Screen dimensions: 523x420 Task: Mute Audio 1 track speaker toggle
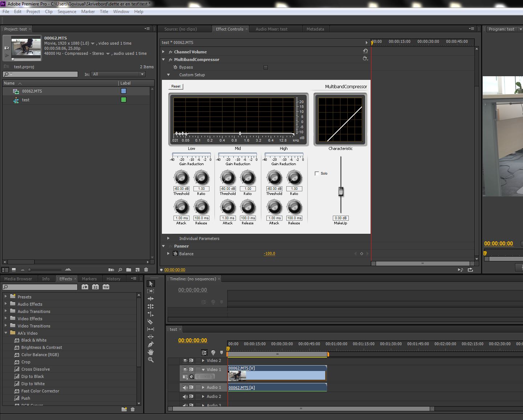185,387
